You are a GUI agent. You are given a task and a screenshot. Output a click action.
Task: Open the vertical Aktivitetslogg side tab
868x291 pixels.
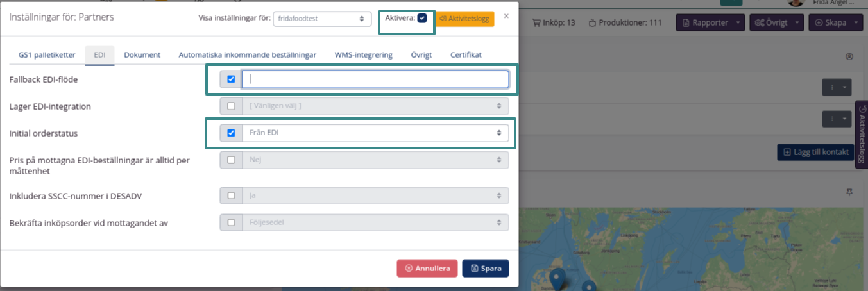coord(862,135)
